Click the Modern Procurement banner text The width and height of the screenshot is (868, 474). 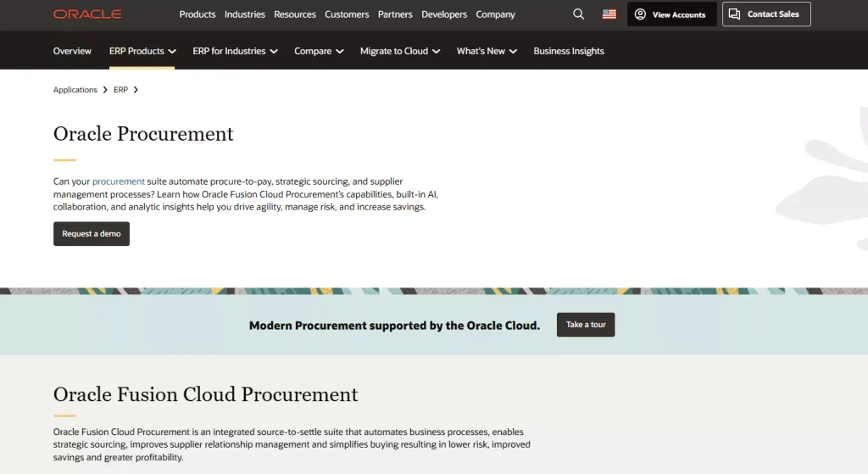[x=394, y=326]
